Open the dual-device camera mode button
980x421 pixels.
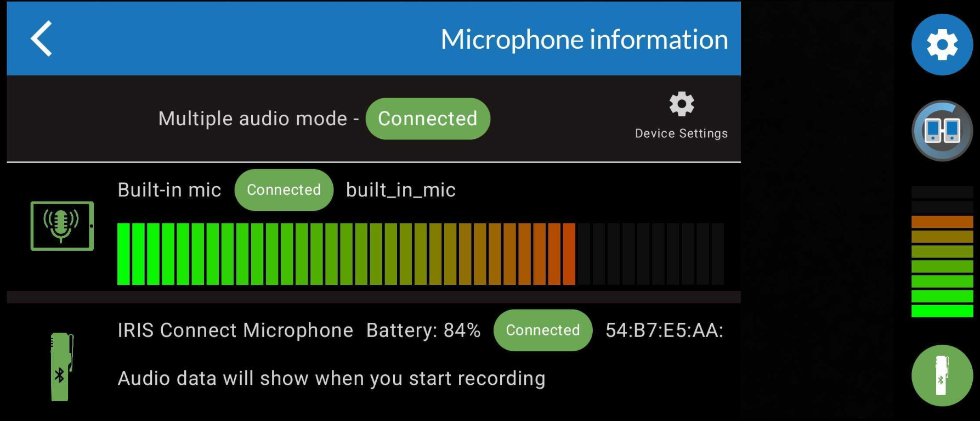coord(942,131)
